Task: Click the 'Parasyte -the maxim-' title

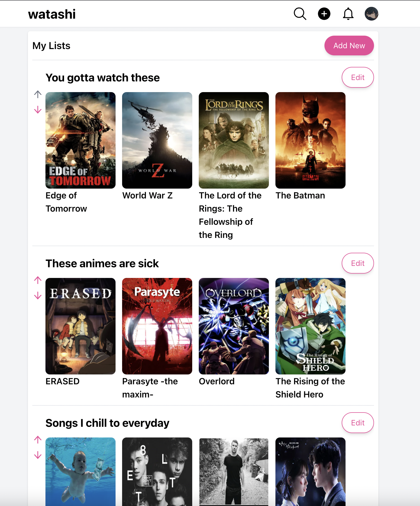Action: click(150, 388)
